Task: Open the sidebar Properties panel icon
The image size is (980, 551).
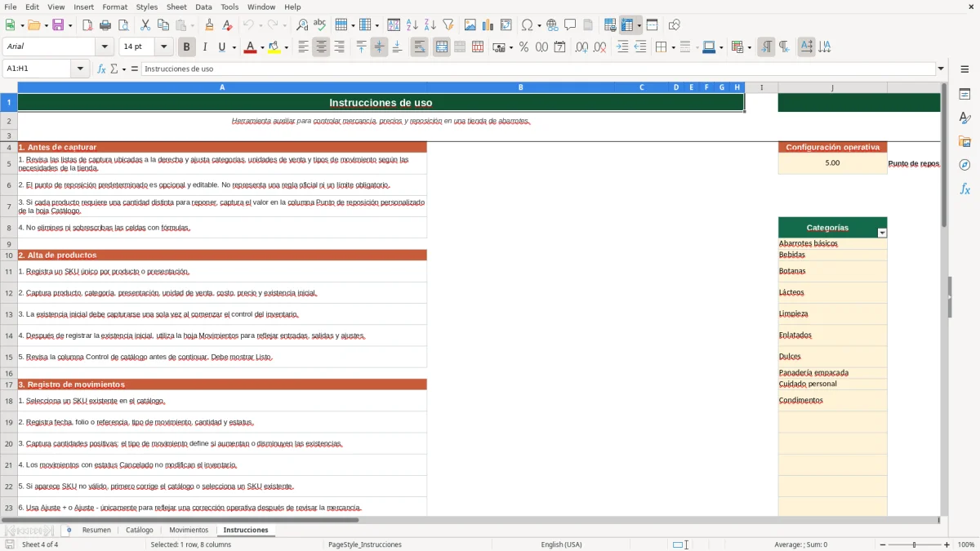Action: pyautogui.click(x=964, y=95)
